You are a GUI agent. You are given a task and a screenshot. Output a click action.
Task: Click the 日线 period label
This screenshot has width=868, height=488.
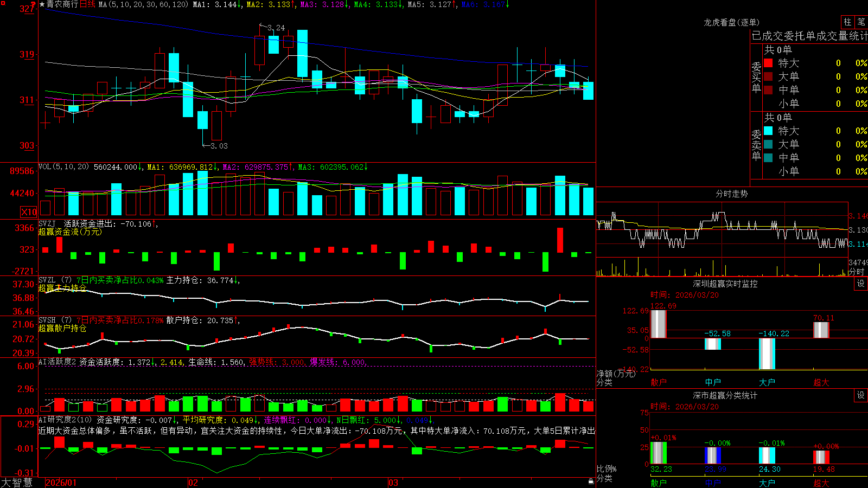(x=87, y=4)
